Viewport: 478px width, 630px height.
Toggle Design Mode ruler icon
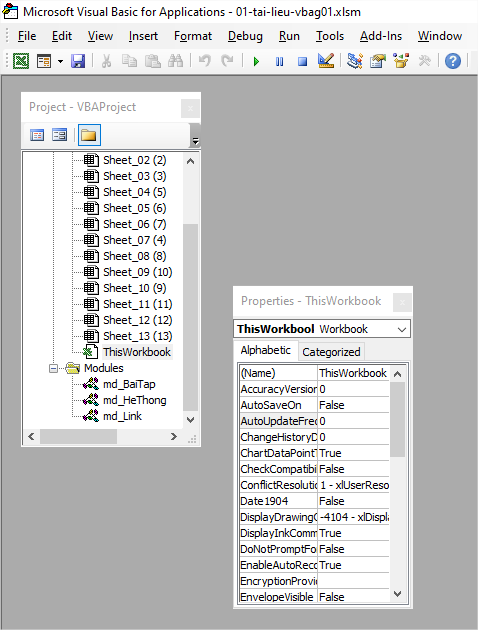pos(326,61)
